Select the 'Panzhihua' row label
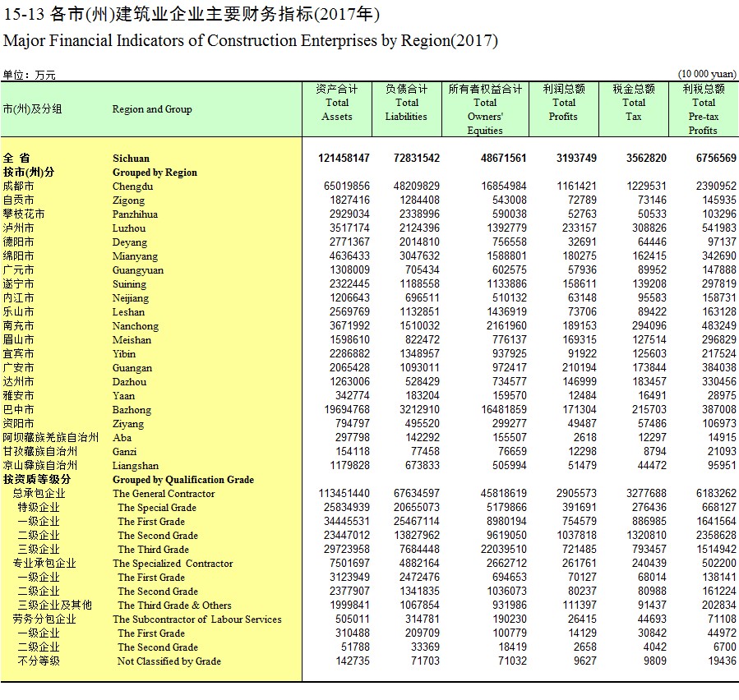Viewport: 739px width, 700px height. point(135,214)
